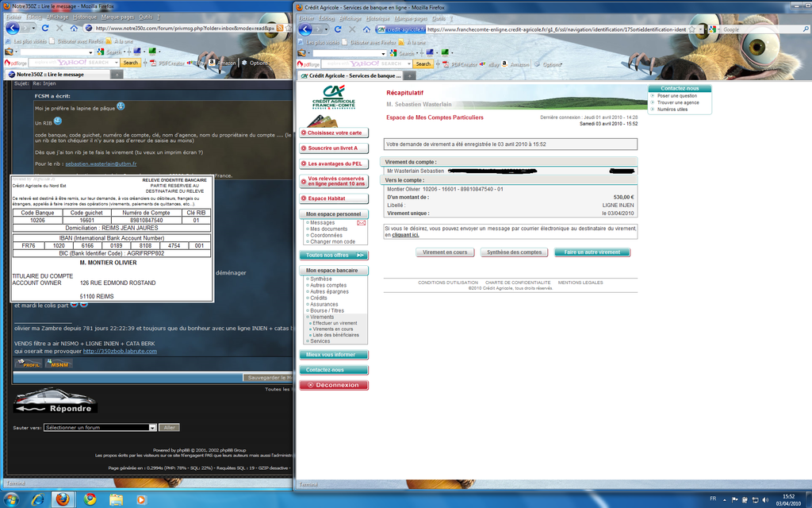Click the Crédit Agricole Franche-Comté logo

click(334, 96)
